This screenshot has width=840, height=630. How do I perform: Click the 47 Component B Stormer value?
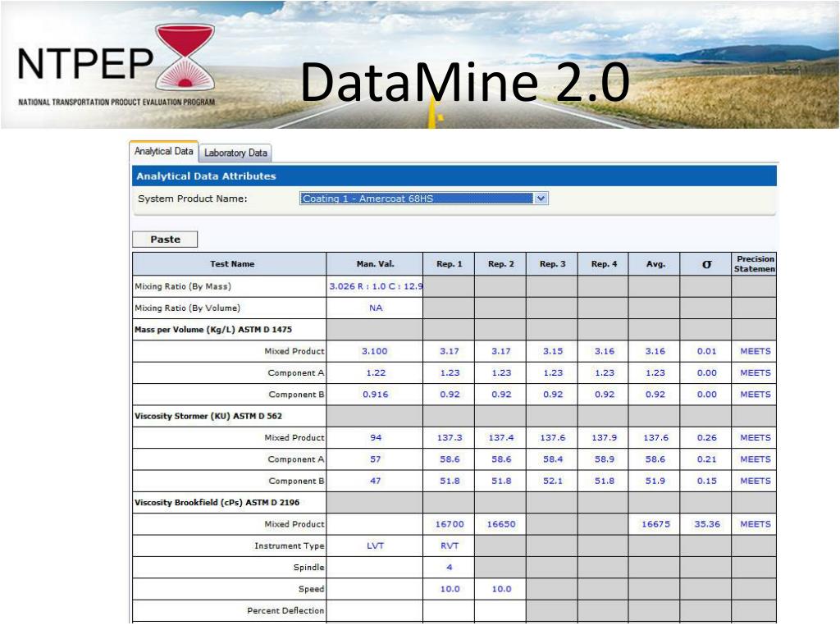tap(375, 481)
